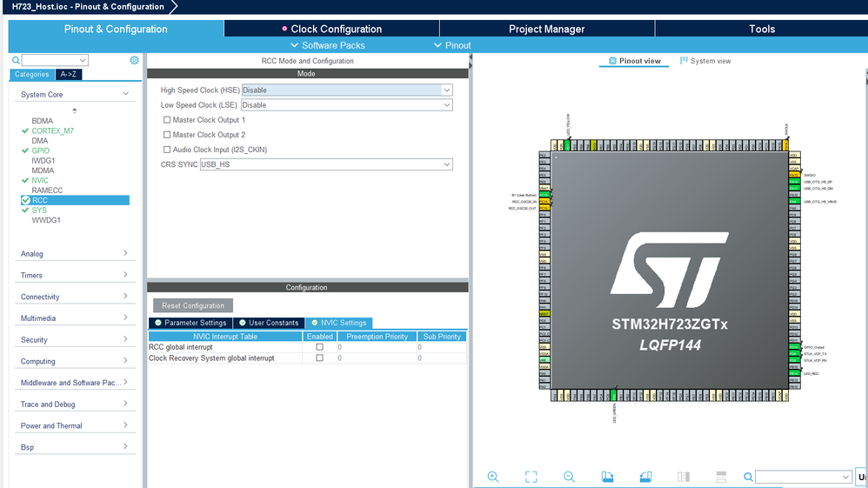The width and height of the screenshot is (868, 488).
Task: Click the USB_OTG_HS_VBUS pin
Action: click(794, 202)
